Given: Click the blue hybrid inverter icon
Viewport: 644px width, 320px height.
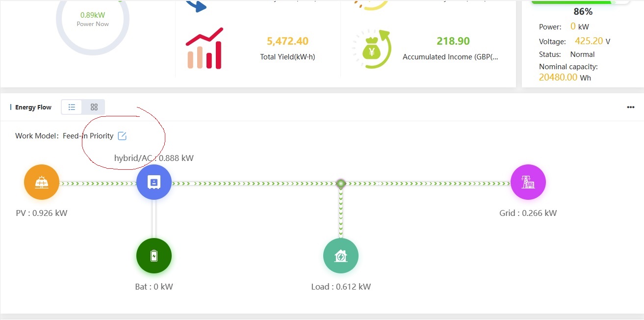Looking at the screenshot, I should tap(154, 182).
